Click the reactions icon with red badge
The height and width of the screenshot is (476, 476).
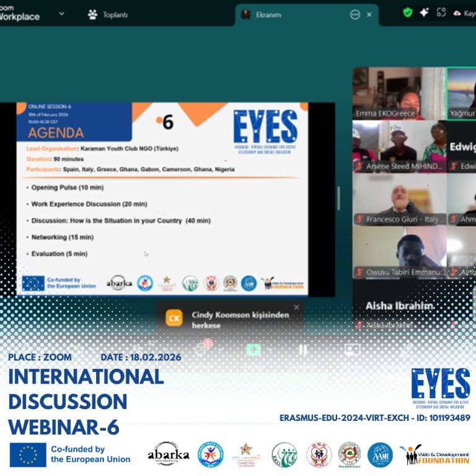coord(201,349)
